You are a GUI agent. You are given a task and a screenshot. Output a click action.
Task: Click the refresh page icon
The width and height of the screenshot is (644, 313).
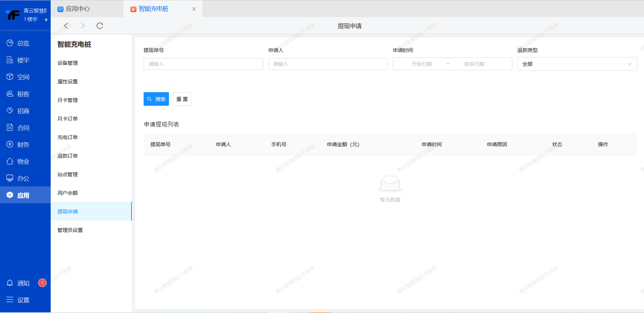[x=100, y=26]
